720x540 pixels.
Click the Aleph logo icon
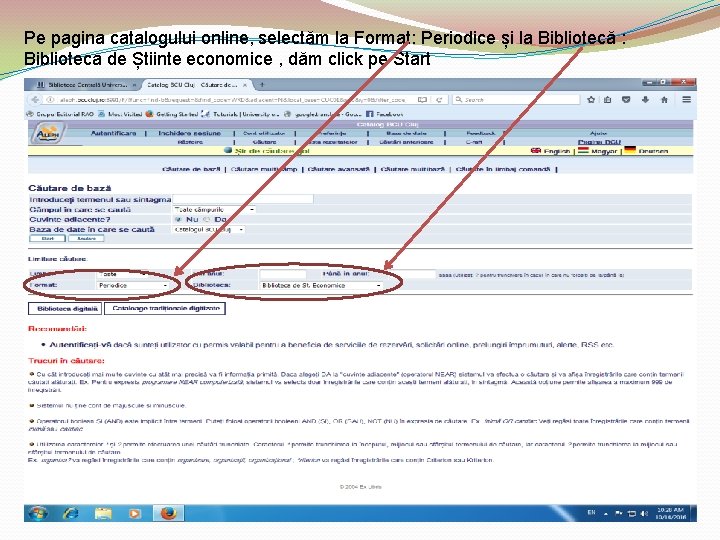click(47, 134)
